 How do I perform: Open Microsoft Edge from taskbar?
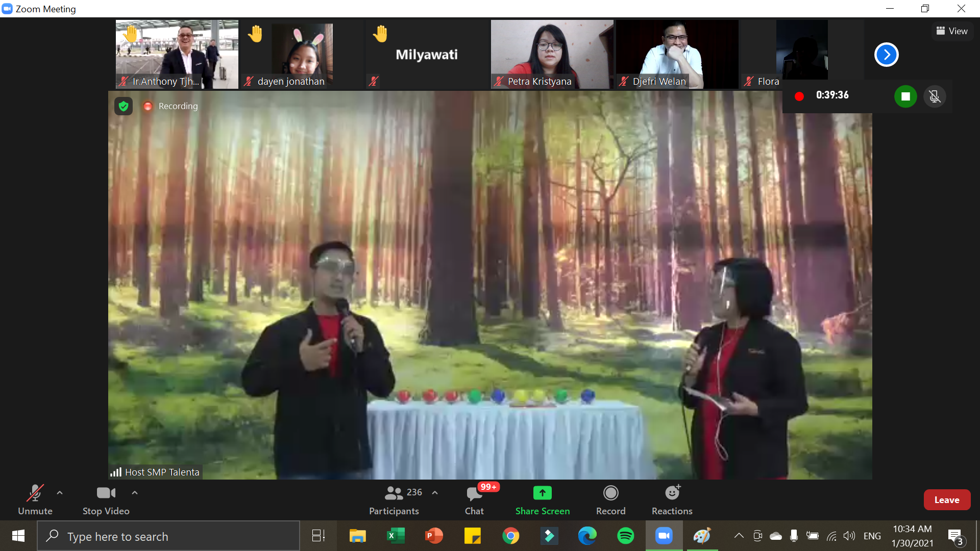587,536
